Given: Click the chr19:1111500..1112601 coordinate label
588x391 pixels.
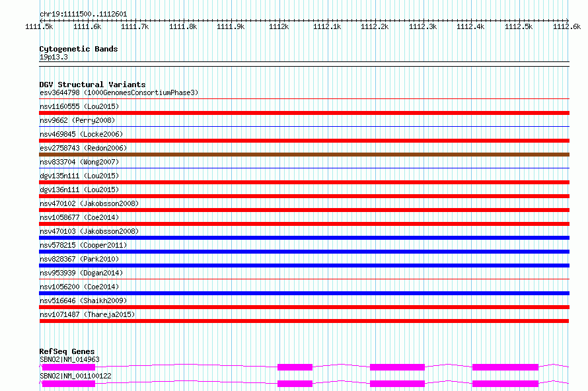Looking at the screenshot, I should [x=83, y=15].
